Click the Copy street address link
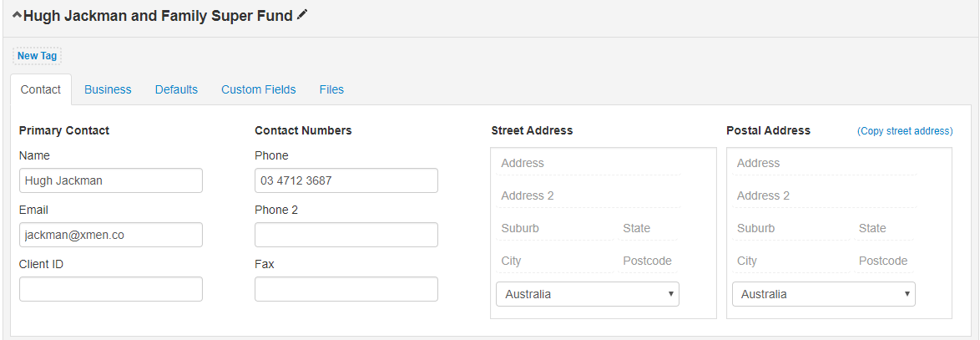Image resolution: width=980 pixels, height=340 pixels. click(905, 131)
